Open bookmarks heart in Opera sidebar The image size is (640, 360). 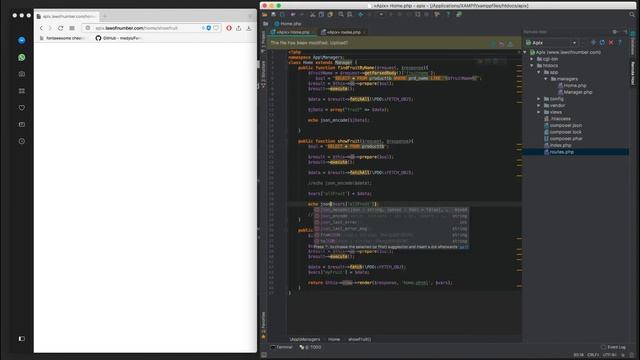pos(22,108)
